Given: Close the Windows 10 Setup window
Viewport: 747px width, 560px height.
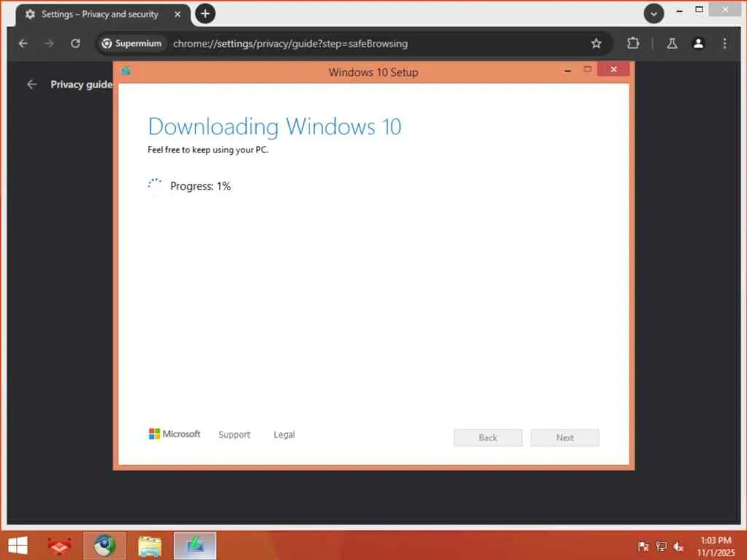Looking at the screenshot, I should [x=613, y=69].
